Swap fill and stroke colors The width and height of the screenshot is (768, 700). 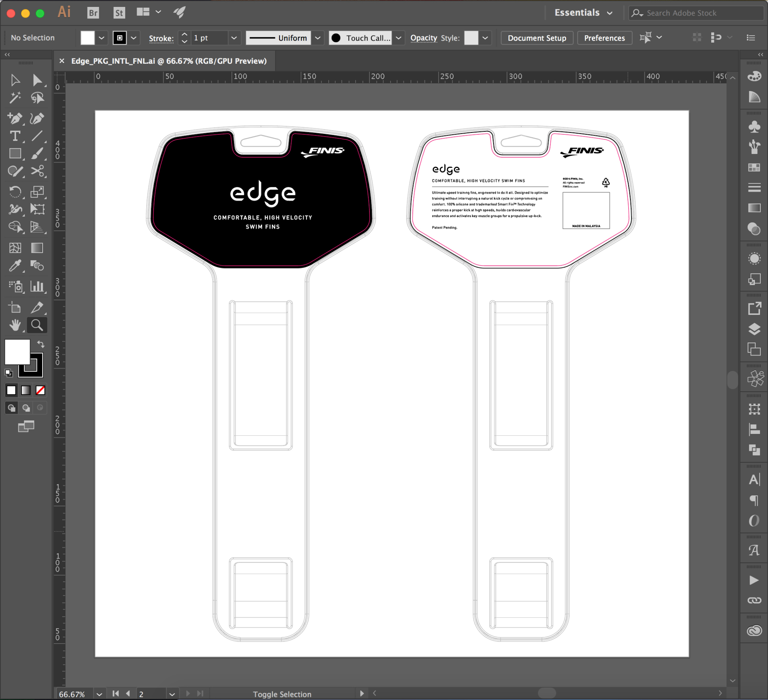41,344
